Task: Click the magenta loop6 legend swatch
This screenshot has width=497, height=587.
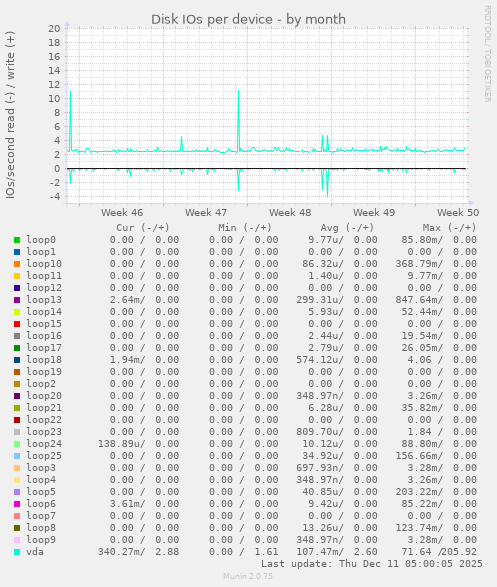Action: tap(17, 504)
